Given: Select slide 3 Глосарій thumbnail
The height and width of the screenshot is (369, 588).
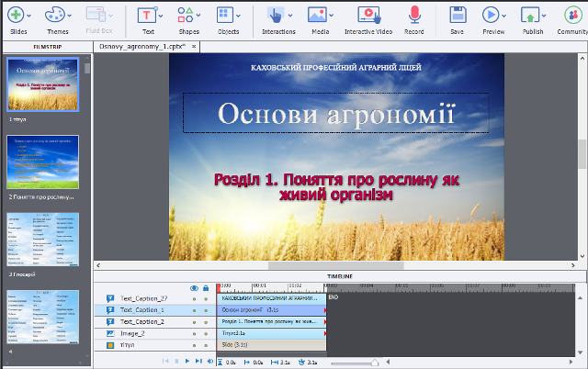Looking at the screenshot, I should click(43, 240).
